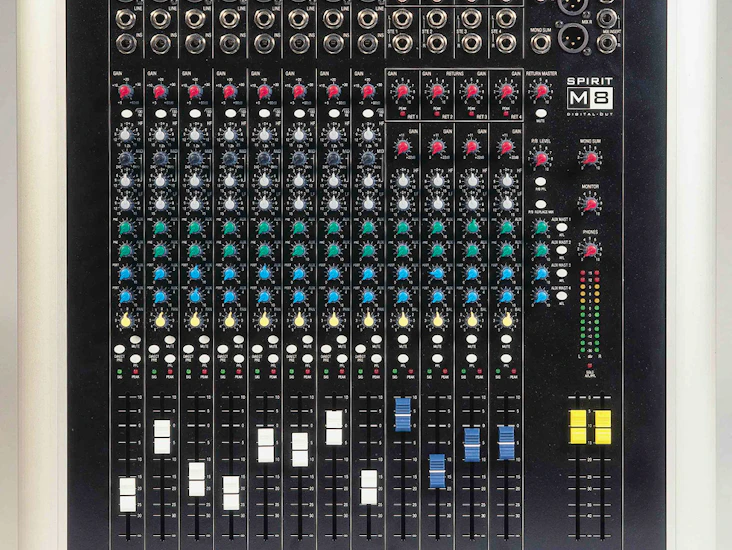Enable PFL on the fourth stereo channel
This screenshot has height=550, width=732.
(507, 359)
